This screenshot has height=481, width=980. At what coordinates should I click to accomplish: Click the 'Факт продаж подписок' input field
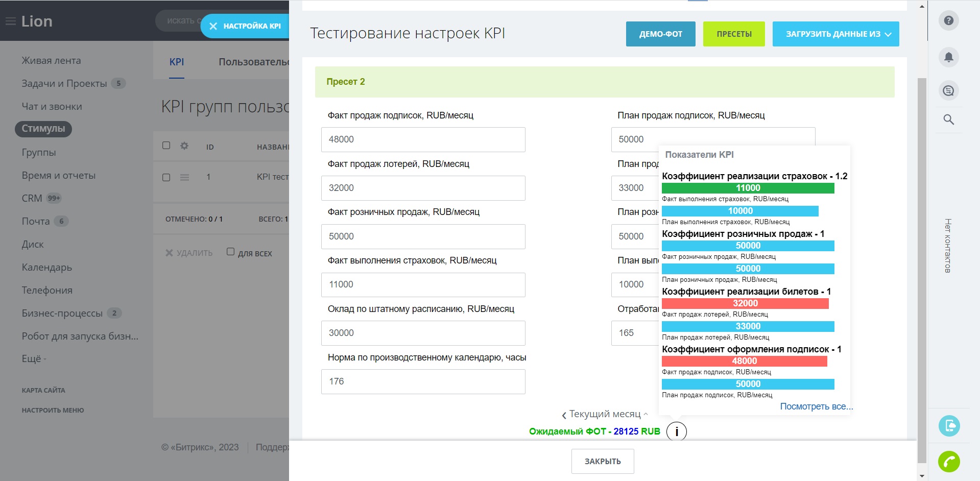pyautogui.click(x=423, y=139)
